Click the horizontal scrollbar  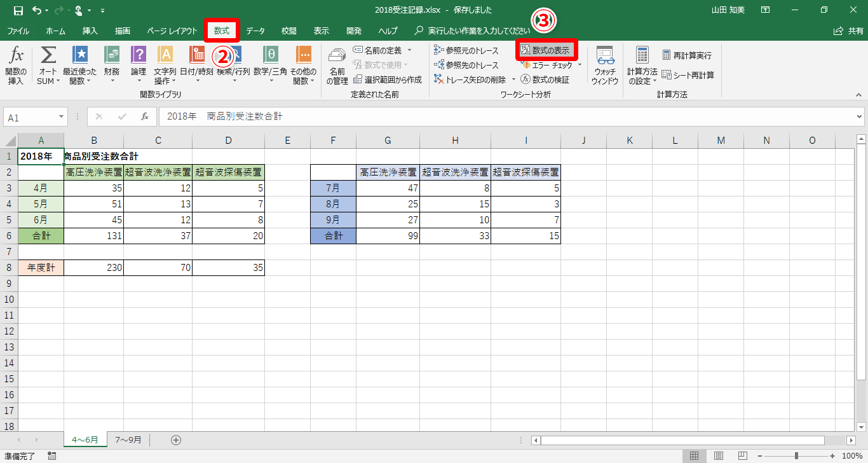click(682, 440)
